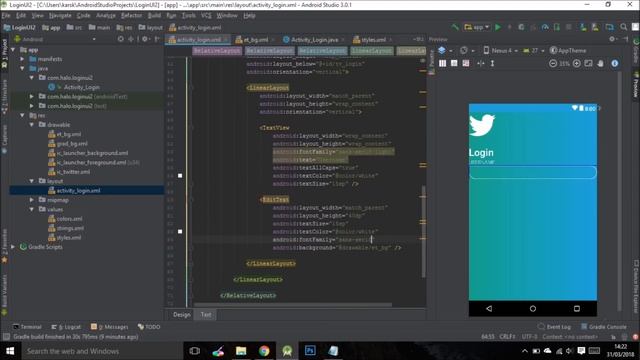Image resolution: width=640 pixels, height=360 pixels.
Task: Open the Build menu
Action: [x=154, y=16]
